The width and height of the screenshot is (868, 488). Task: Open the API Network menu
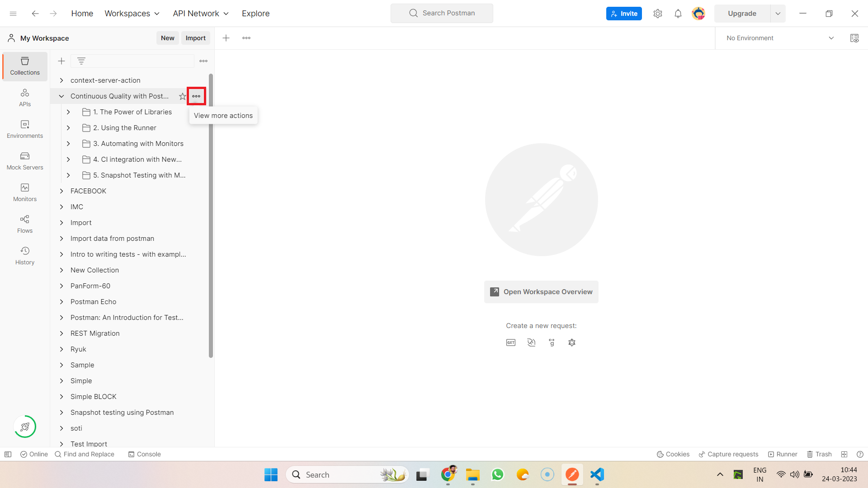pyautogui.click(x=201, y=14)
